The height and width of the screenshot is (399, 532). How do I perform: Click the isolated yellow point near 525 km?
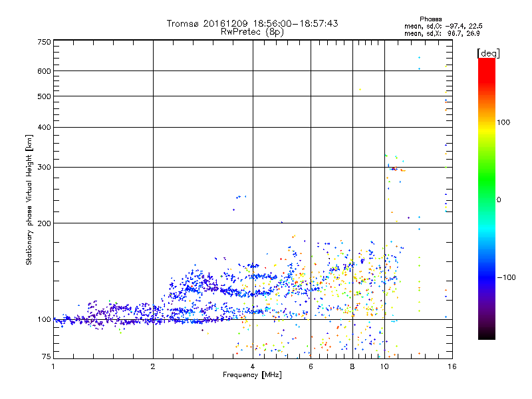[360, 90]
